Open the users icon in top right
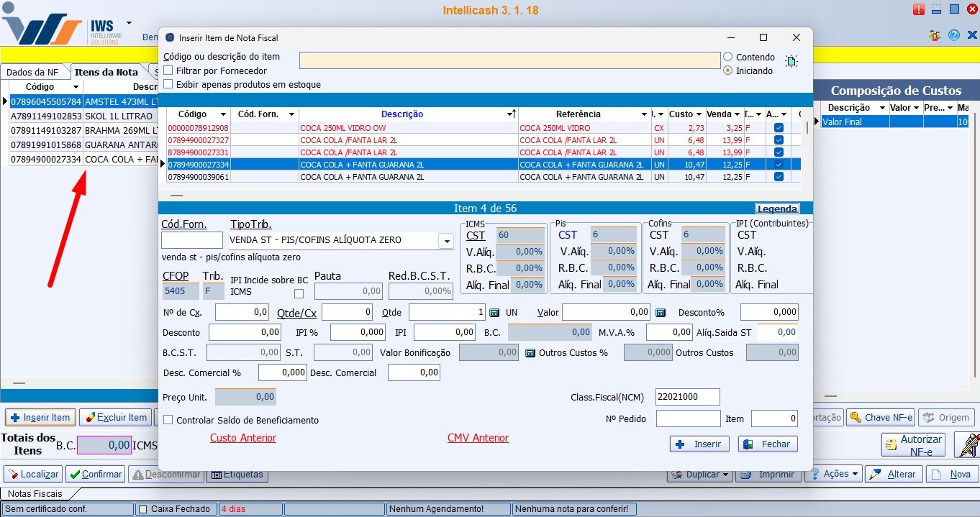This screenshot has height=517, width=980. coord(935,35)
